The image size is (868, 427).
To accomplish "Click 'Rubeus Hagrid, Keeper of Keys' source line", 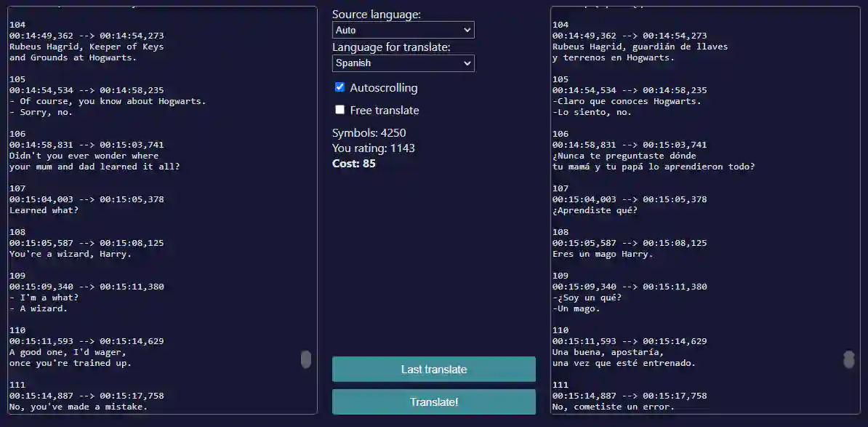I will (87, 47).
